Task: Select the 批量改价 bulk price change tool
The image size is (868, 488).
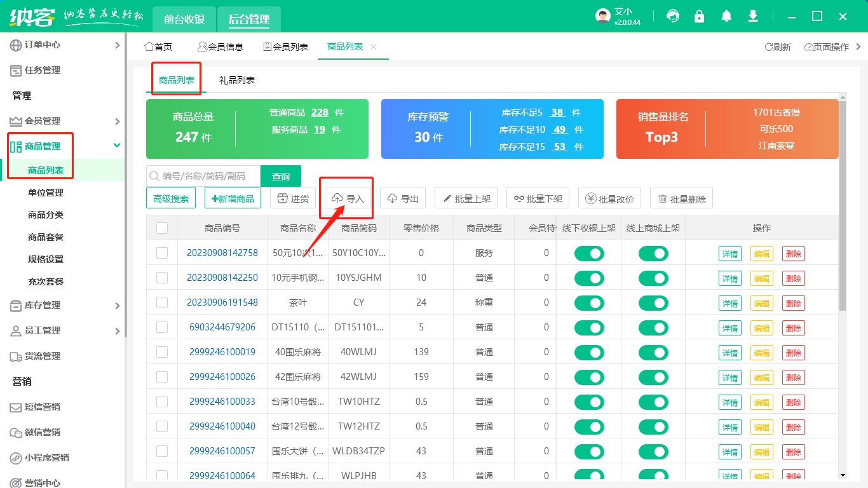Action: (x=609, y=198)
